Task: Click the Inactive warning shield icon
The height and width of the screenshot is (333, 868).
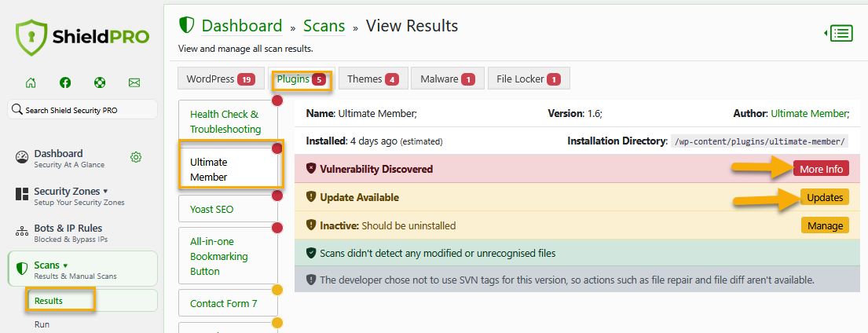Action: [311, 225]
